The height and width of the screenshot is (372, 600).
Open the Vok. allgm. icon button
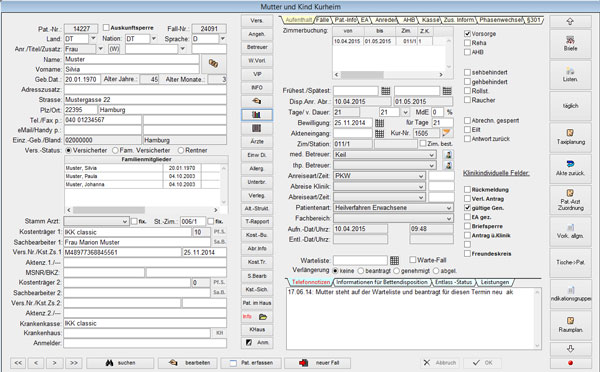570,231
